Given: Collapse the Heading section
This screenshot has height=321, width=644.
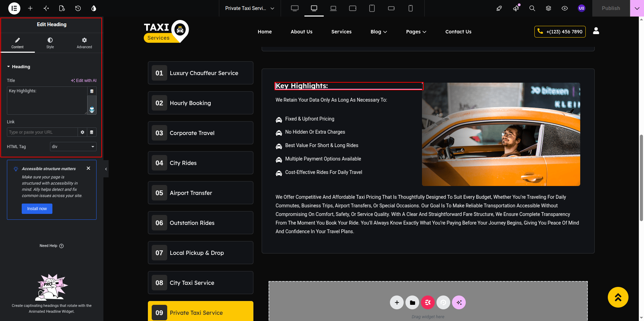Looking at the screenshot, I should tap(19, 67).
